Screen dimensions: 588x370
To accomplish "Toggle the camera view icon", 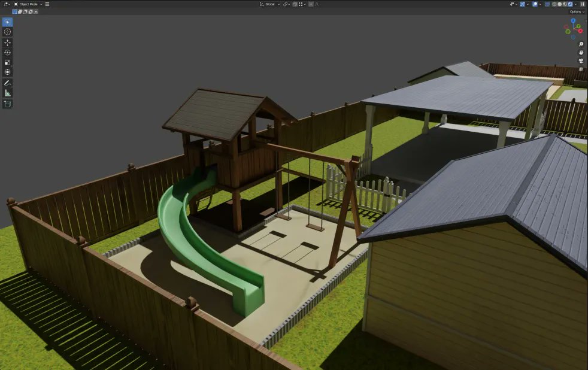I will (581, 60).
